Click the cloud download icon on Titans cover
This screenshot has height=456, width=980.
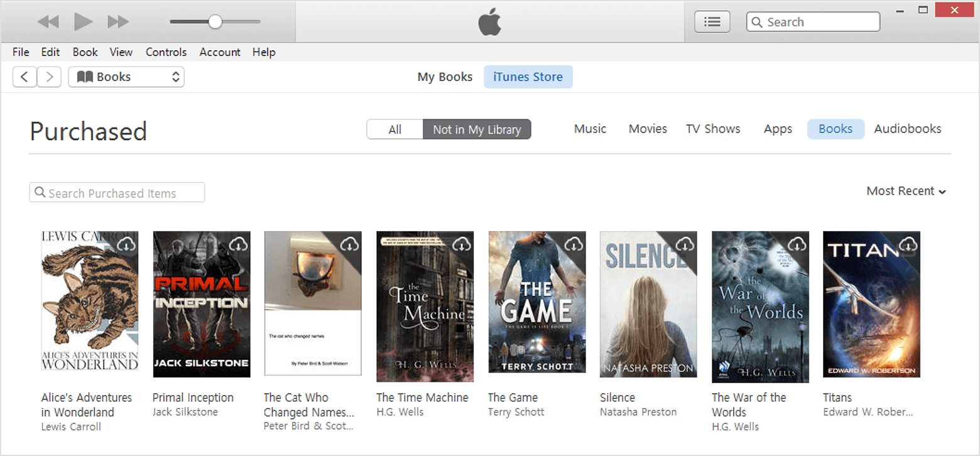[x=908, y=244]
